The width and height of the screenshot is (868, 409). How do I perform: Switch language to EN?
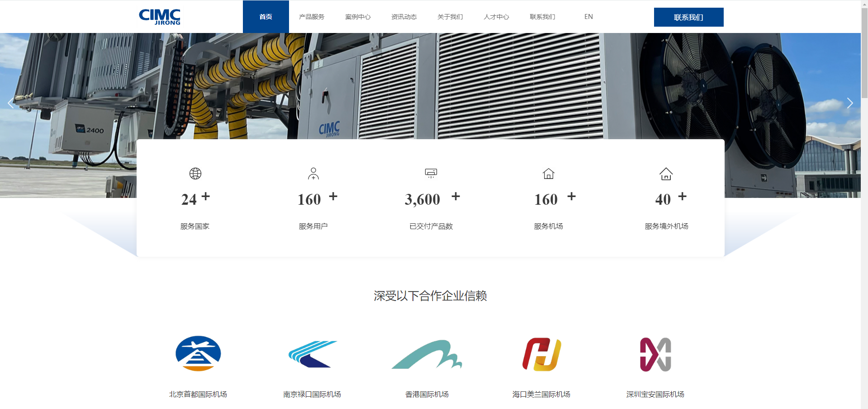point(588,17)
